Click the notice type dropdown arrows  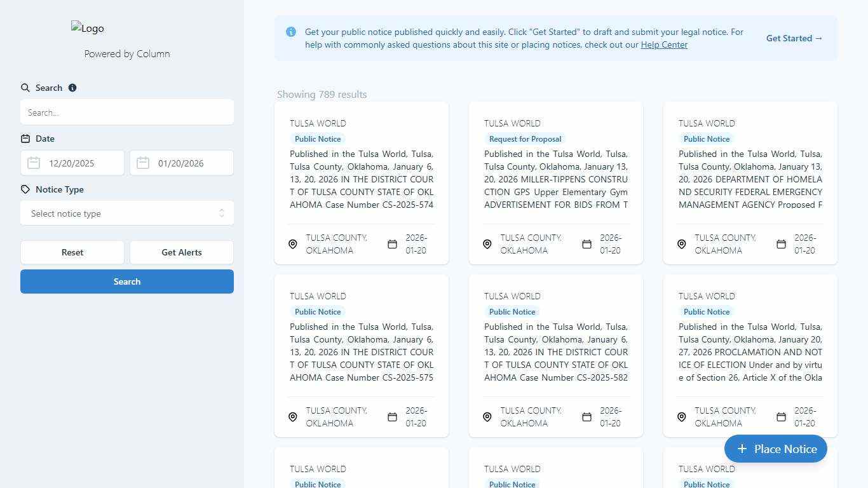coord(222,213)
